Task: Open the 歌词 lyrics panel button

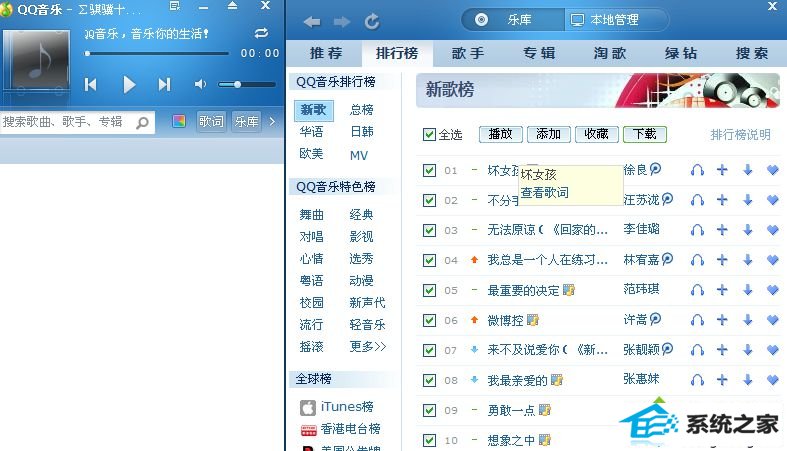Action: pos(211,121)
